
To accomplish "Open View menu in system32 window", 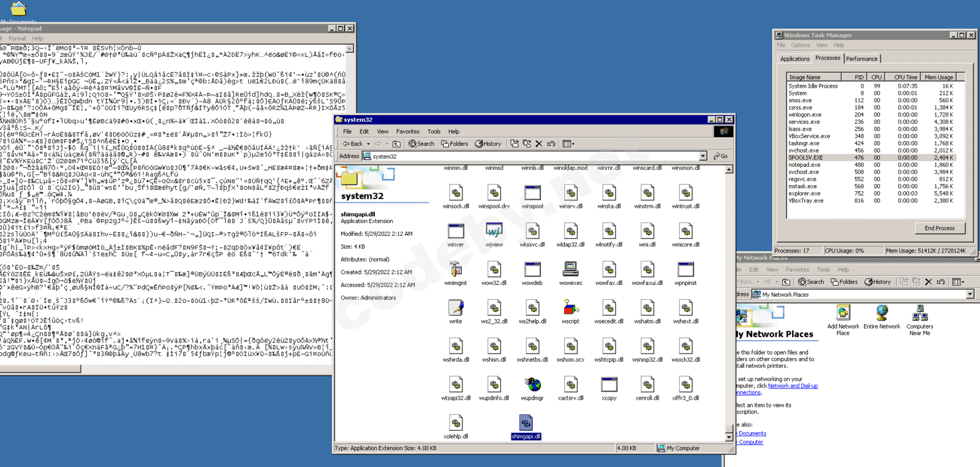I will 383,132.
